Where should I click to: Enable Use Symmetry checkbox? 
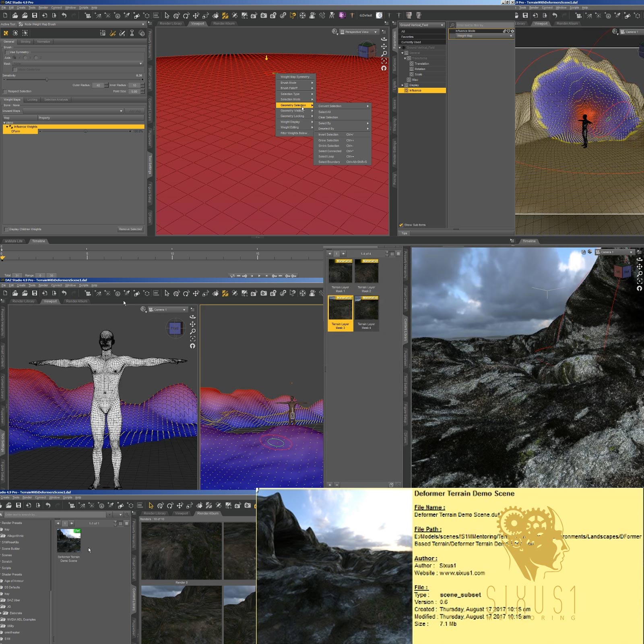(7, 52)
